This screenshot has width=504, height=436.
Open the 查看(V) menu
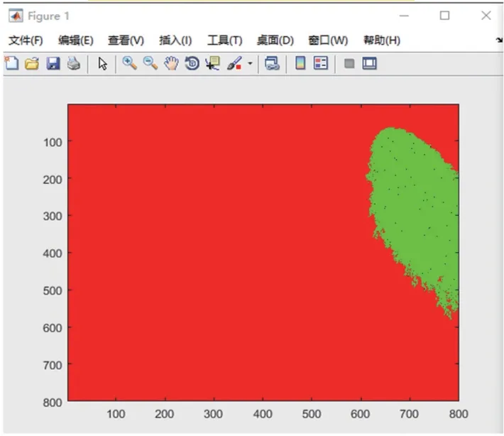click(x=126, y=40)
